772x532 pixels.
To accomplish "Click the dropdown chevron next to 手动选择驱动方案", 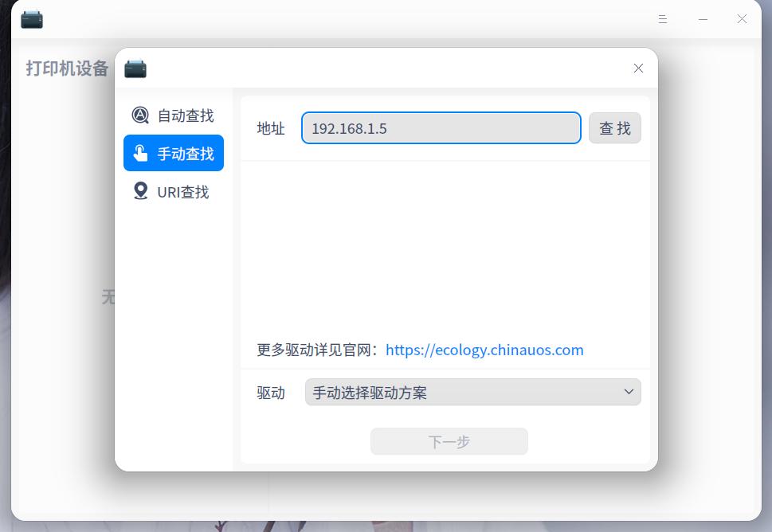I will [629, 392].
